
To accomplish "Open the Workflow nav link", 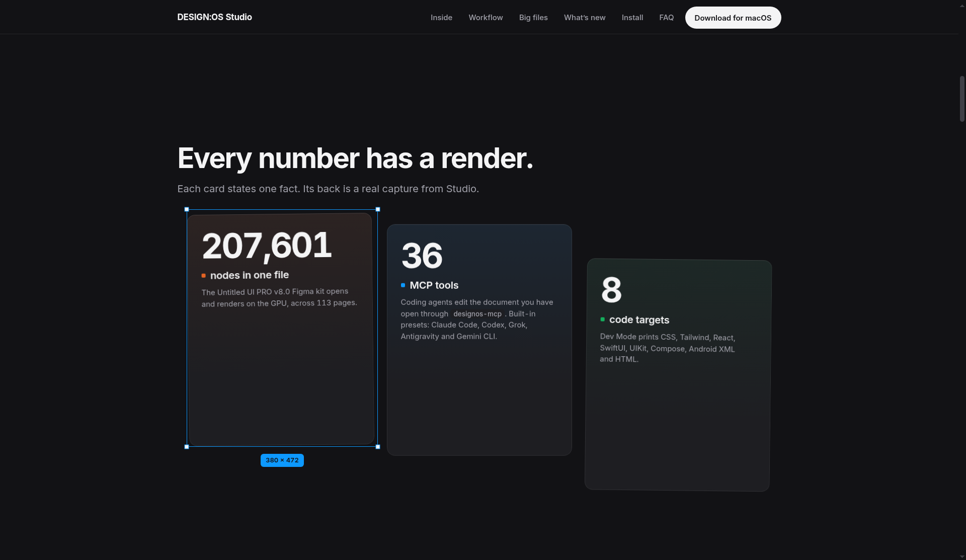I will [x=486, y=18].
